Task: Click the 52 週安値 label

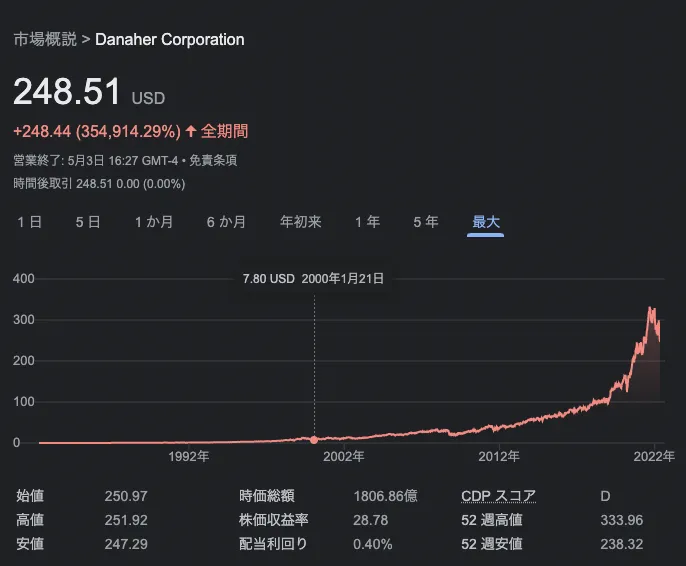Action: (492, 544)
